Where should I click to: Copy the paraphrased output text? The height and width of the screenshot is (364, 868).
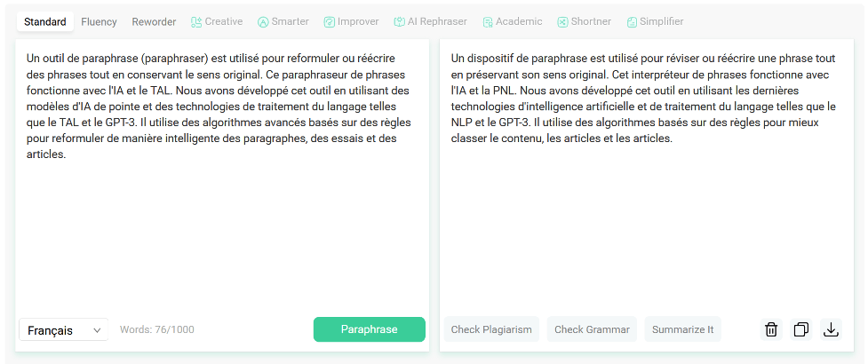(801, 329)
